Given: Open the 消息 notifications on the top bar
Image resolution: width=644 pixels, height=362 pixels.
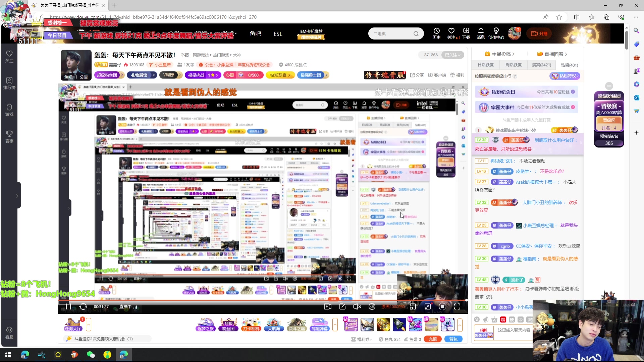Looking at the screenshot, I should [x=480, y=34].
